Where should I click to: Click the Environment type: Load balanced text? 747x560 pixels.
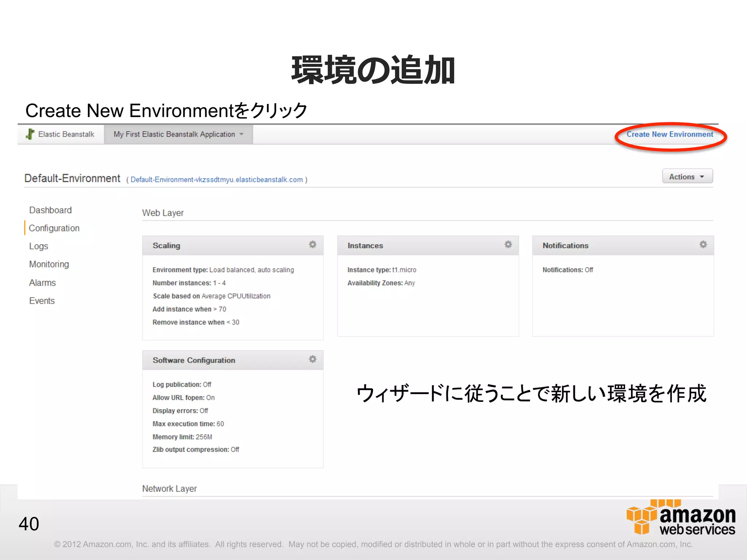point(223,270)
